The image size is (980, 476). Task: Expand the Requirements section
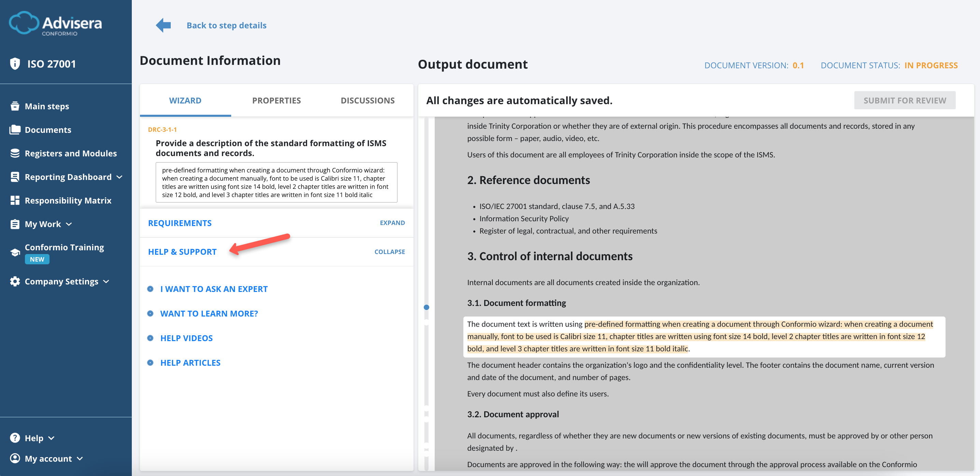pyautogui.click(x=392, y=223)
